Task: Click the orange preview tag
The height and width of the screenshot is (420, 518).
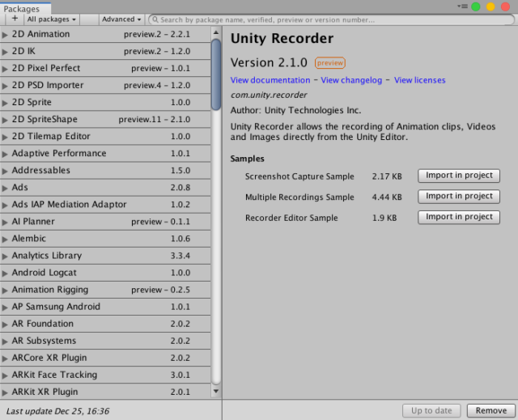Action: click(330, 63)
